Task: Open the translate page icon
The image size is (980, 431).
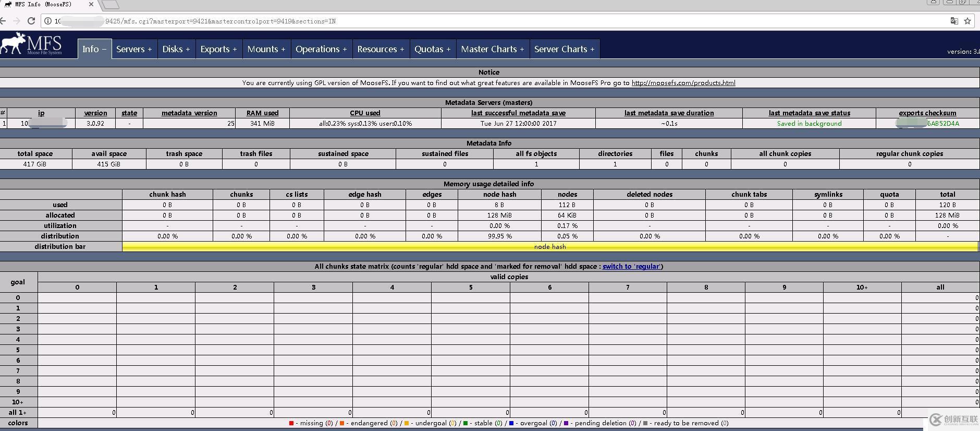Action: point(954,21)
